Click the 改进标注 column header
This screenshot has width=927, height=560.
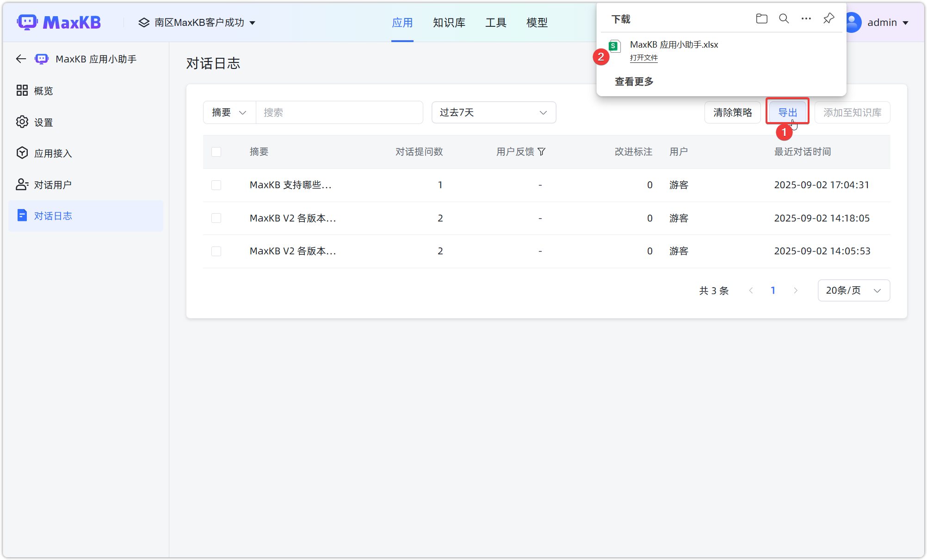[633, 152]
